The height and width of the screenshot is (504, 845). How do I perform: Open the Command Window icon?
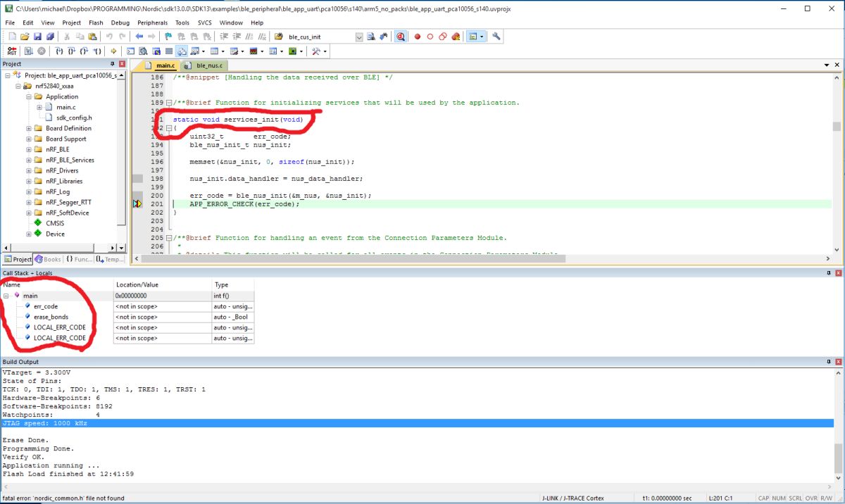tap(131, 51)
